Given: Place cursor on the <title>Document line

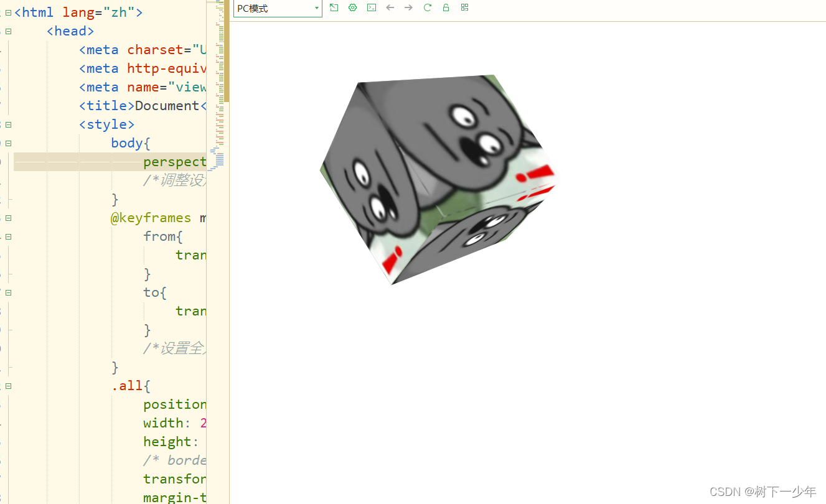Looking at the screenshot, I should coord(143,106).
